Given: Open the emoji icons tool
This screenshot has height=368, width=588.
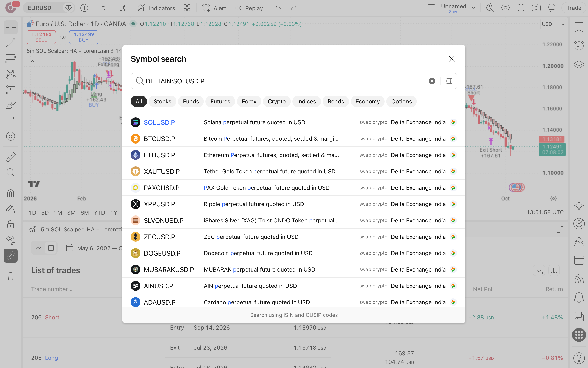Looking at the screenshot, I should pos(11,136).
